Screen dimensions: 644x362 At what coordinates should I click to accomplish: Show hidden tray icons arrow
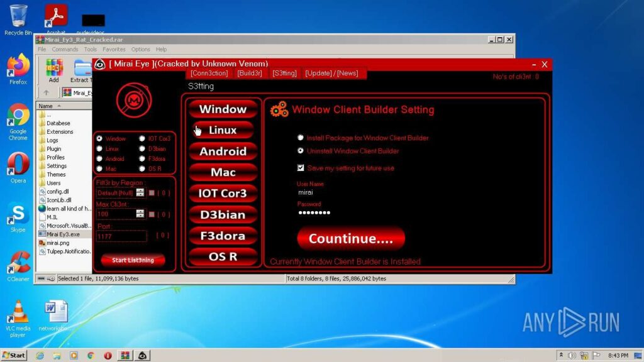pos(561,355)
